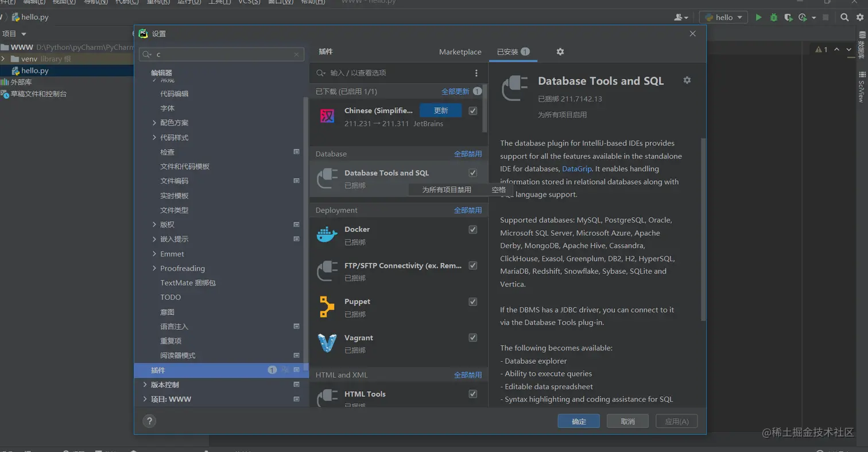868x452 pixels.
Task: Click the FTP/SFTP Connectivity plug icon
Action: click(x=327, y=271)
